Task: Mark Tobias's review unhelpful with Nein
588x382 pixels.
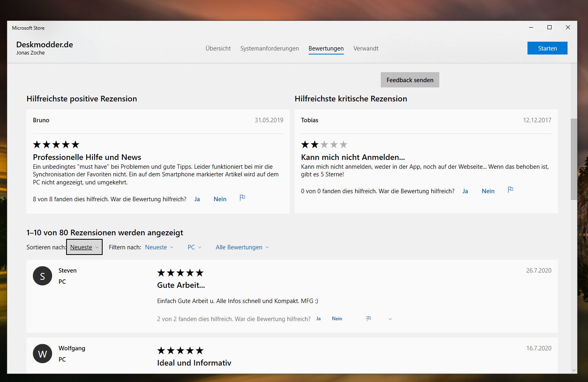Action: [488, 191]
